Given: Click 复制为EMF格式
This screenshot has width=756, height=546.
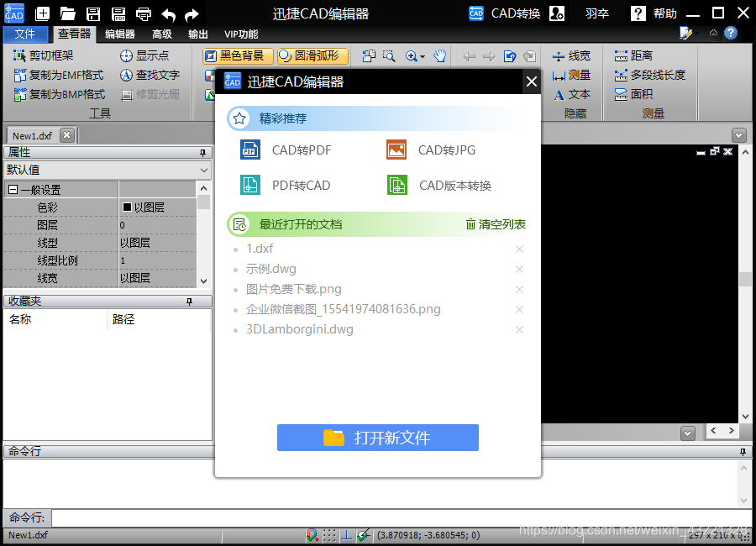Looking at the screenshot, I should [58, 75].
